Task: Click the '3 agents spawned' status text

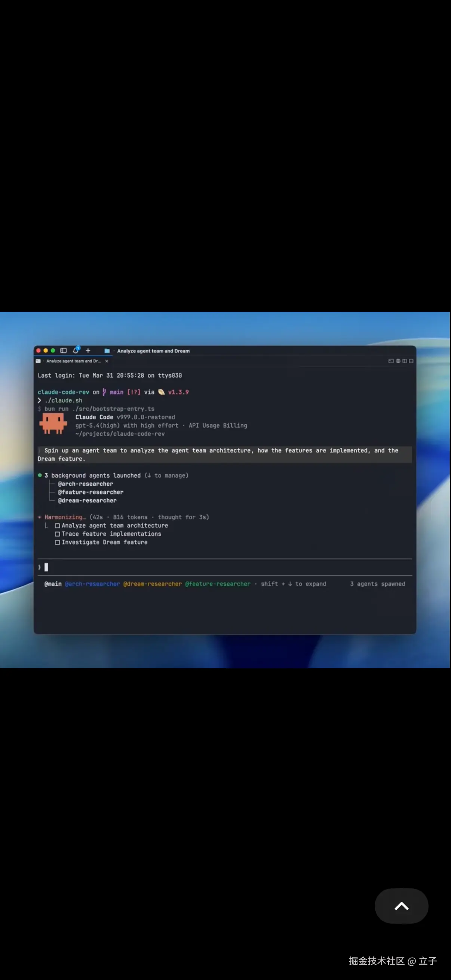Action: click(378, 584)
